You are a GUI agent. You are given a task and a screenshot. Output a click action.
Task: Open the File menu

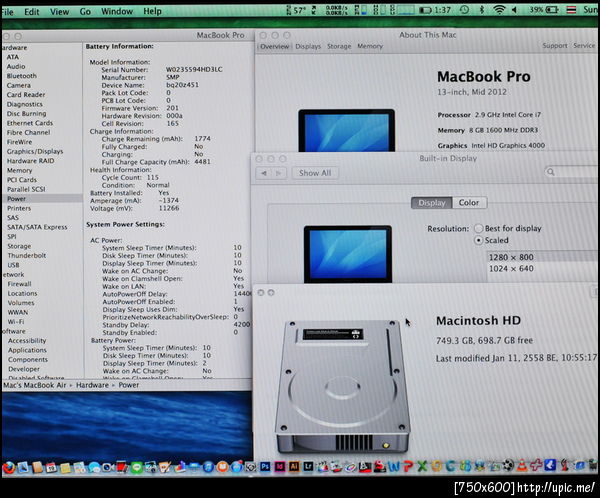(7, 11)
